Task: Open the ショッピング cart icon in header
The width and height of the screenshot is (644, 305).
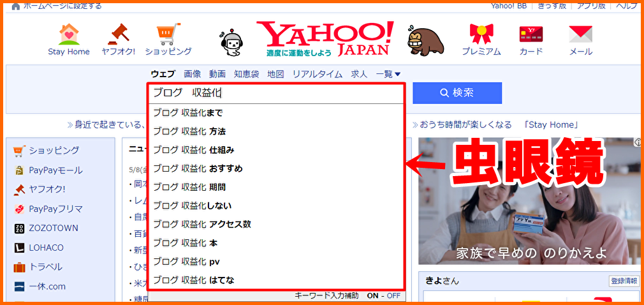Action: coord(168,34)
